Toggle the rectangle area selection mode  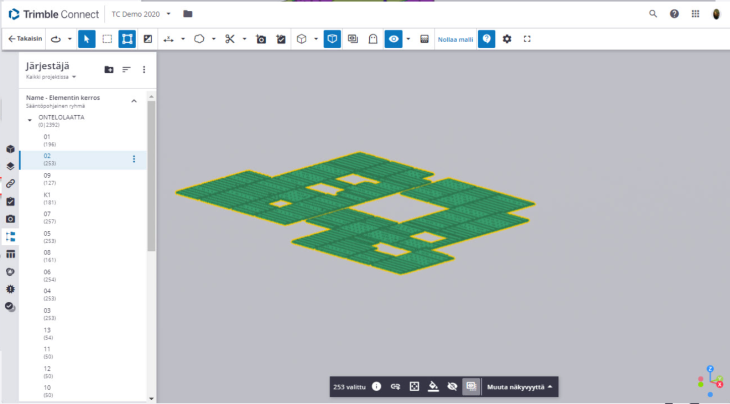coord(107,39)
